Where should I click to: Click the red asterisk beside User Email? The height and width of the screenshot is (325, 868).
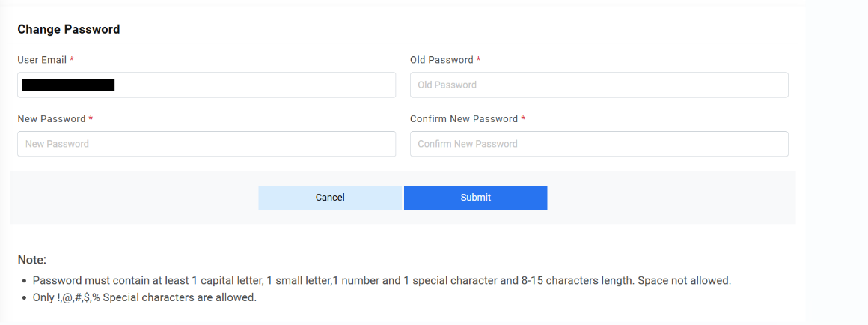click(72, 60)
